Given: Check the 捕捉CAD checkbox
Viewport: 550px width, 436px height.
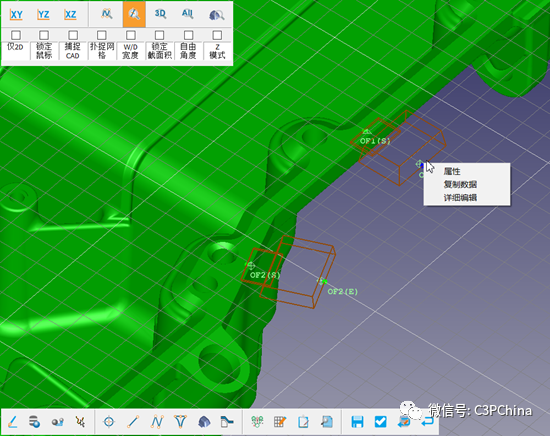Looking at the screenshot, I should [73, 35].
